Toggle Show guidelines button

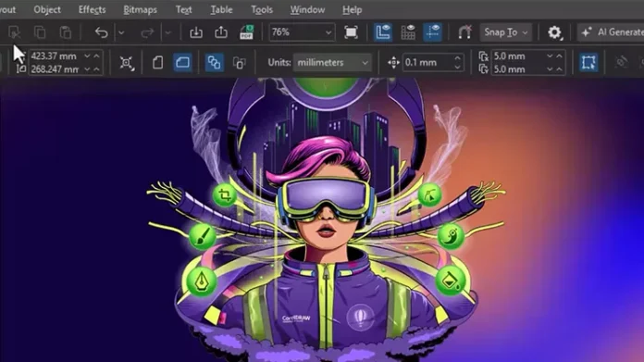tap(432, 32)
